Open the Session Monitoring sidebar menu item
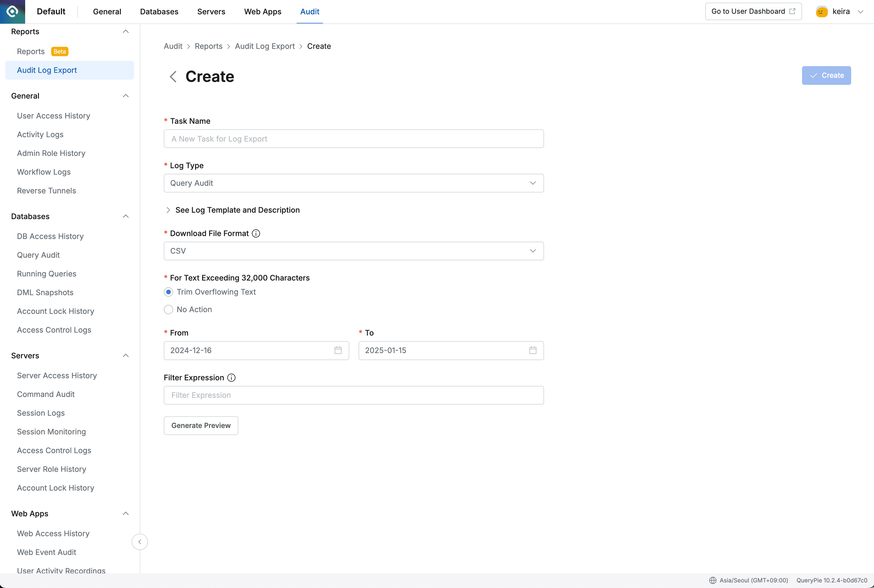The height and width of the screenshot is (588, 874). [51, 431]
